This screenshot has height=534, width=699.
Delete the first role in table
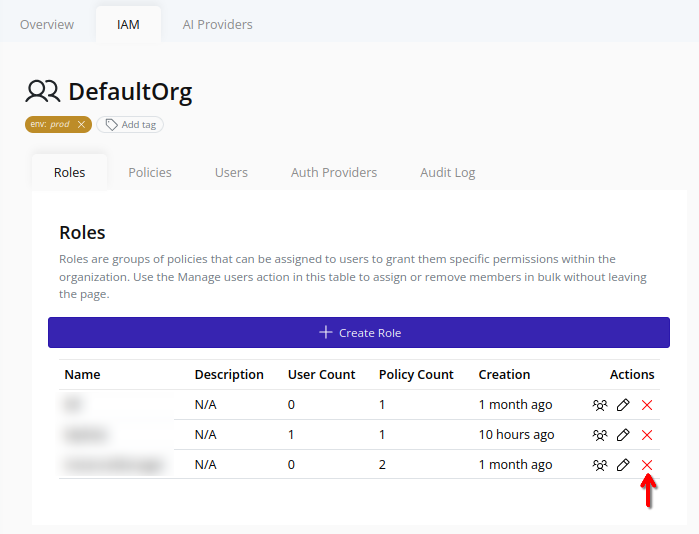[647, 405]
